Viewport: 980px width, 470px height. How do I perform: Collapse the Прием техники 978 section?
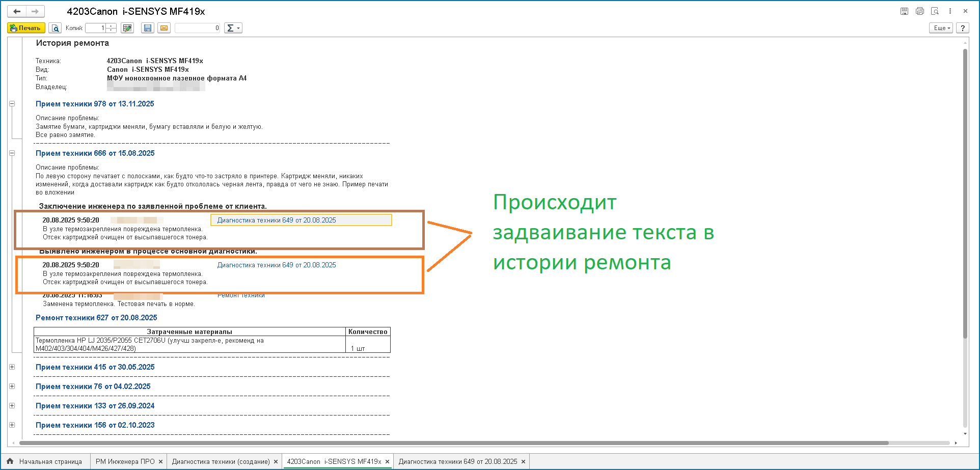(12, 104)
